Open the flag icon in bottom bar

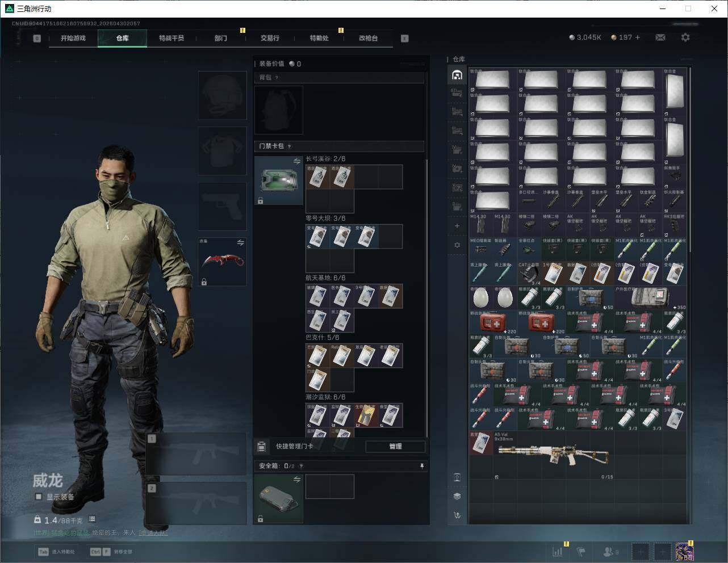point(580,552)
